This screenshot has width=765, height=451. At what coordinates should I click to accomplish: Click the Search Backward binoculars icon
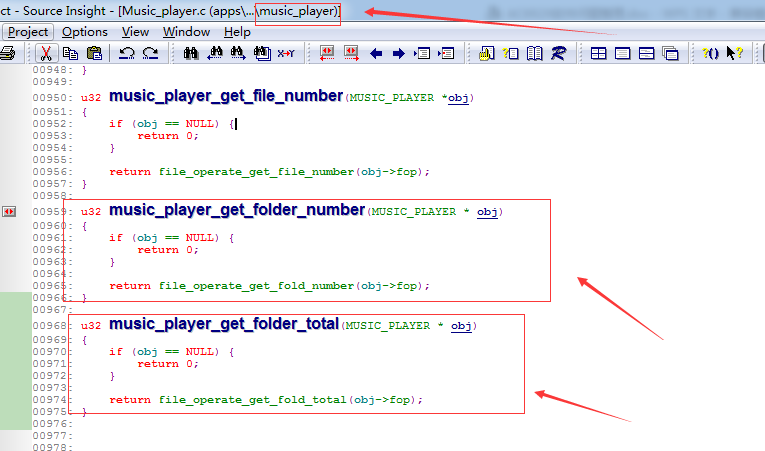pos(215,53)
